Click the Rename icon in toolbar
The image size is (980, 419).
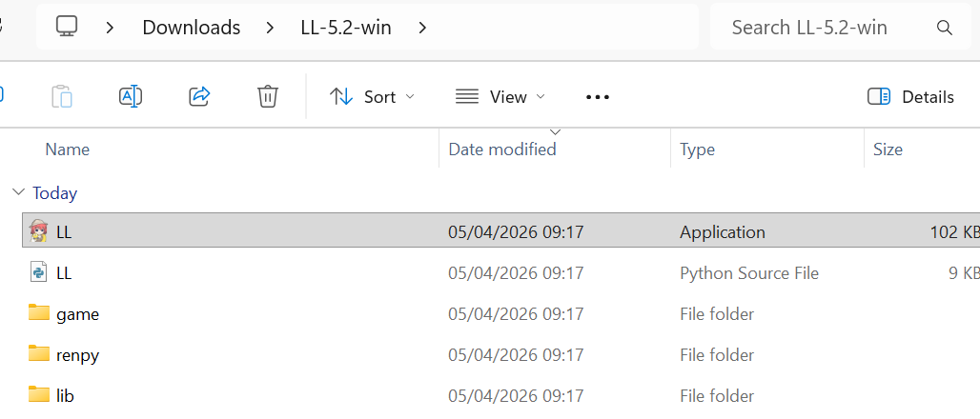(x=131, y=96)
